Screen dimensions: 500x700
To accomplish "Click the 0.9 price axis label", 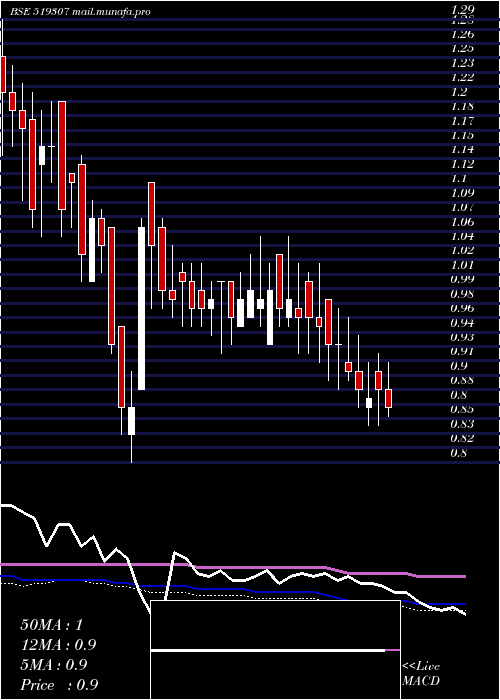I will tap(459, 366).
